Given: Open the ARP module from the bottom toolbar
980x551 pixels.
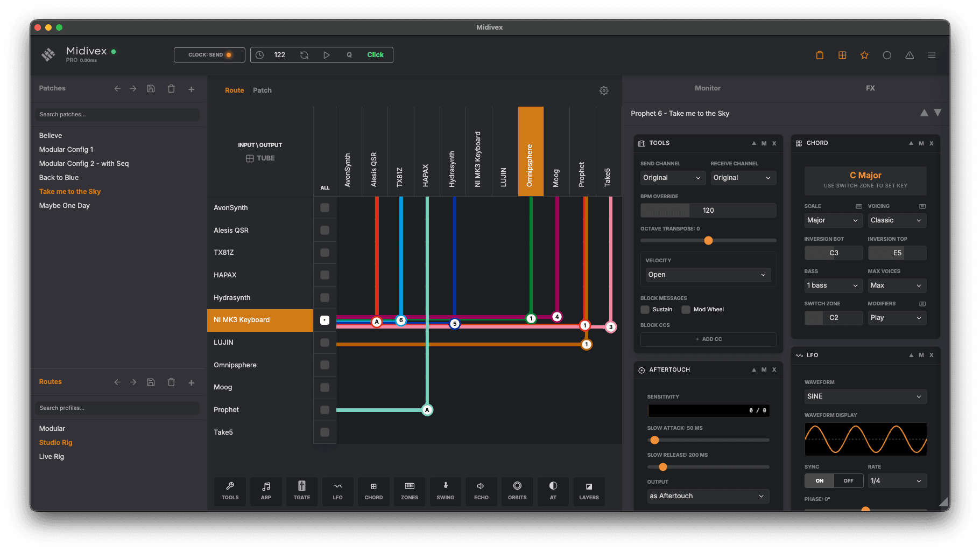Looking at the screenshot, I should coord(266,491).
